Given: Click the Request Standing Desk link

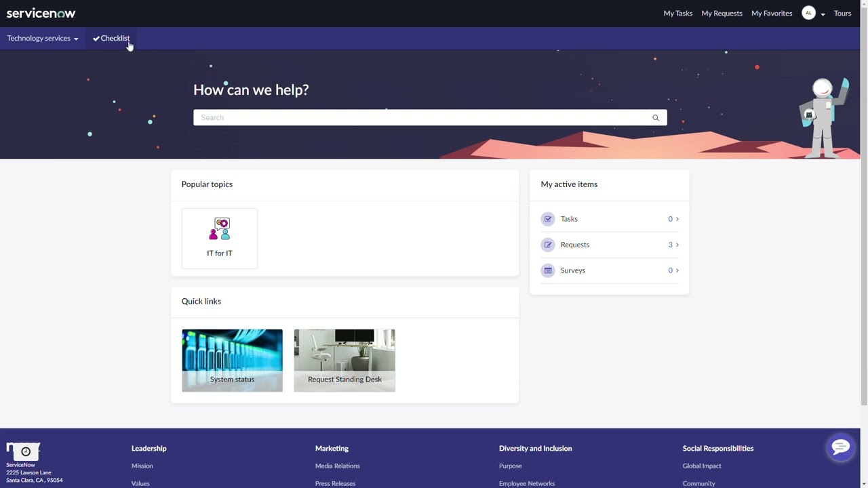Looking at the screenshot, I should pos(344,379).
